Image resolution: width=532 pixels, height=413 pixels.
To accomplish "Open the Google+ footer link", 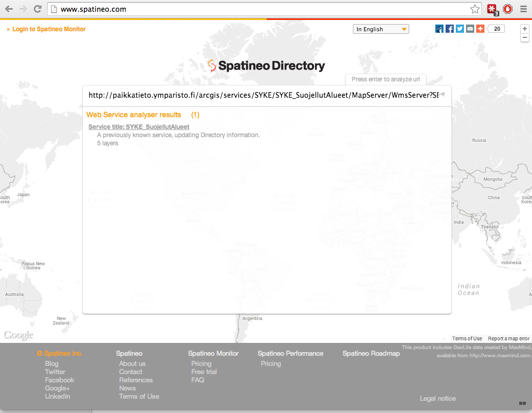I will click(57, 388).
